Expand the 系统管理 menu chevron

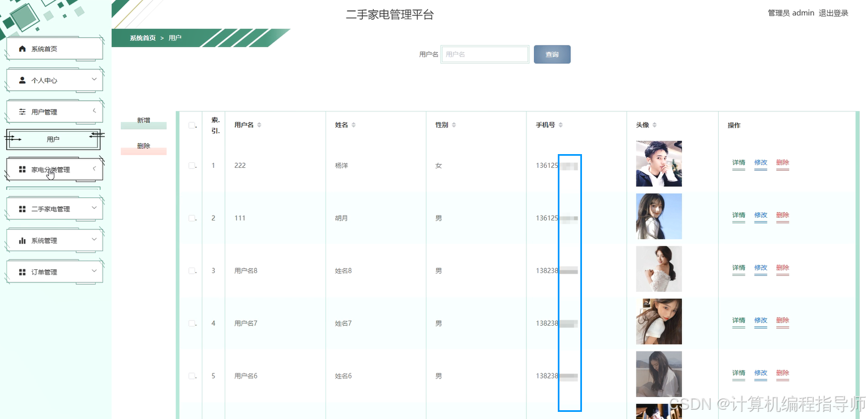pyautogui.click(x=94, y=240)
